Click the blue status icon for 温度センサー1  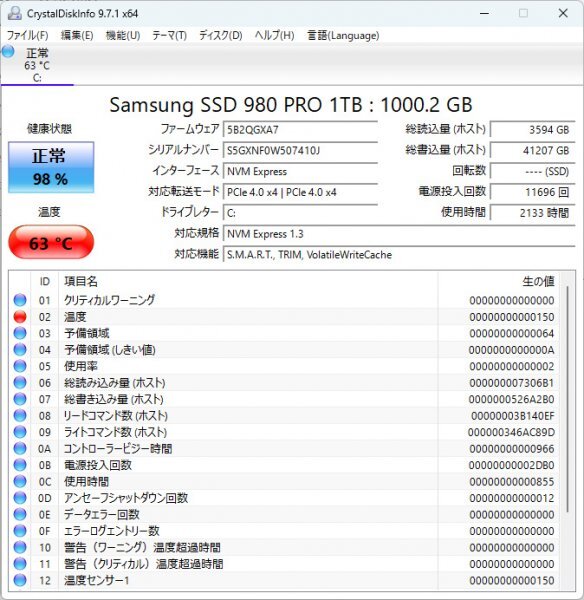pos(20,580)
